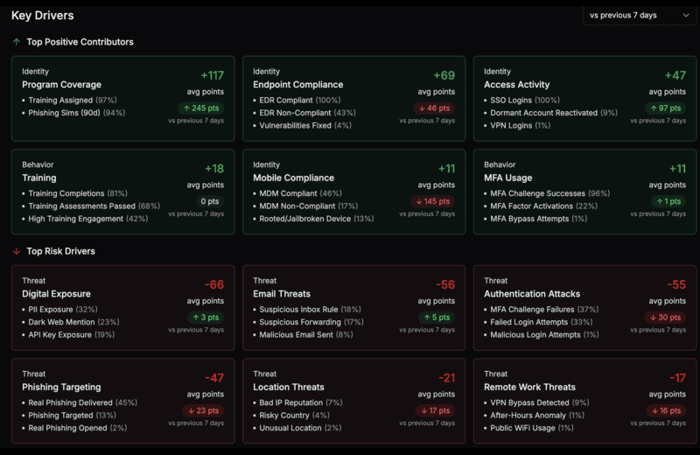Screen dimensions: 700x455
Task: Select the Digital Exposure card title
Action: click(56, 294)
